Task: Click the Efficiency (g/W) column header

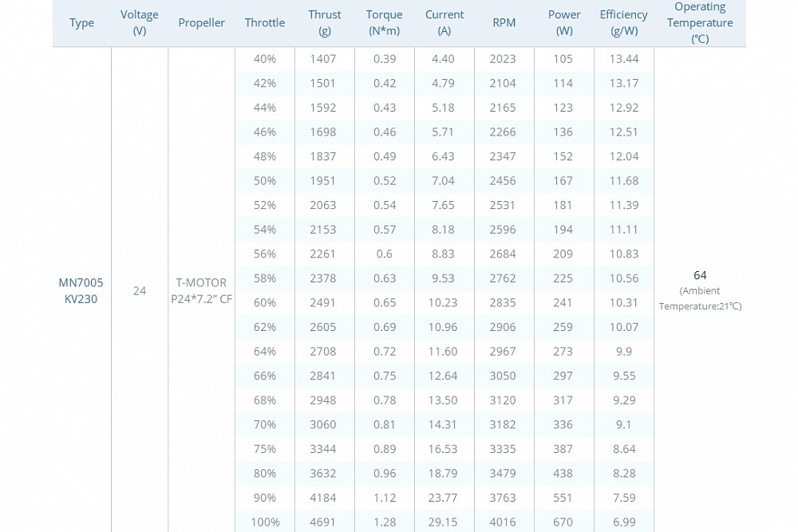Action: point(623,22)
